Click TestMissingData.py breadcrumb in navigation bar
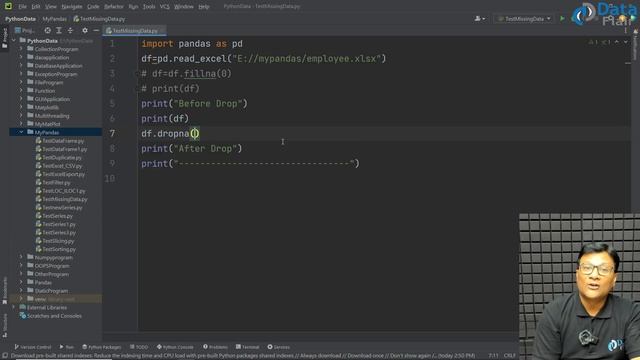 click(x=99, y=19)
